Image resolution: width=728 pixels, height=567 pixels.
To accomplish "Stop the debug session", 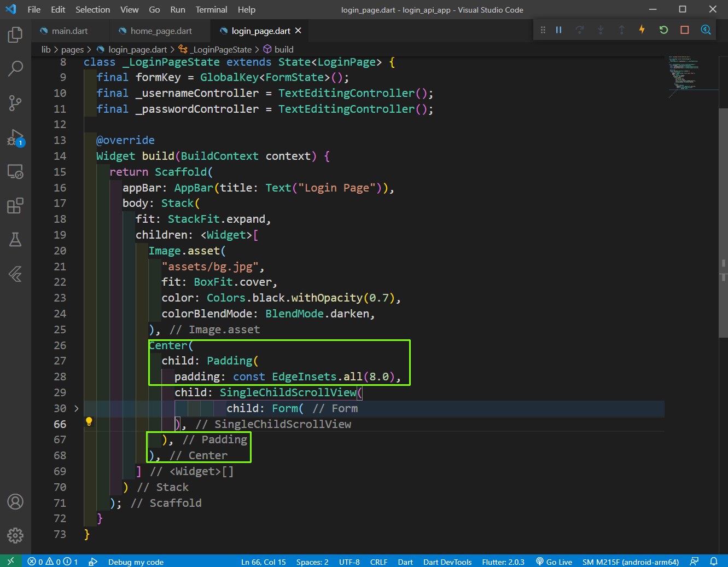I will click(684, 30).
